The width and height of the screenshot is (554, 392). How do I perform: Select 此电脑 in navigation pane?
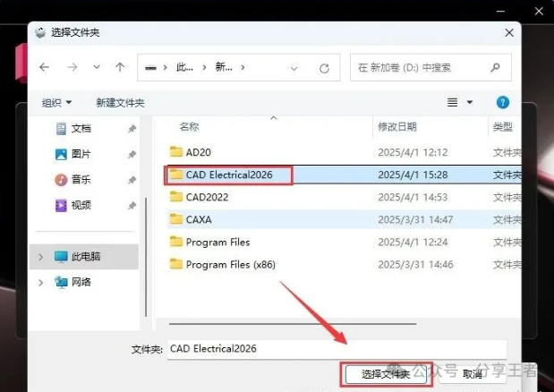pyautogui.click(x=84, y=256)
